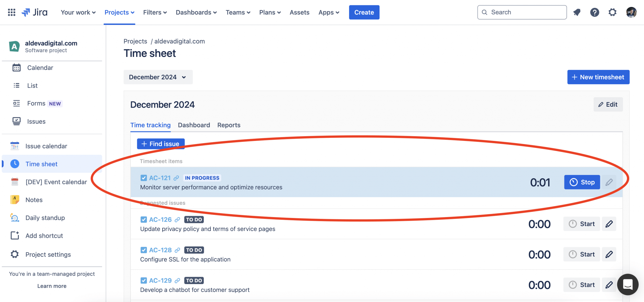Switch to the Dashboard tab
Image resolution: width=644 pixels, height=302 pixels.
click(194, 125)
